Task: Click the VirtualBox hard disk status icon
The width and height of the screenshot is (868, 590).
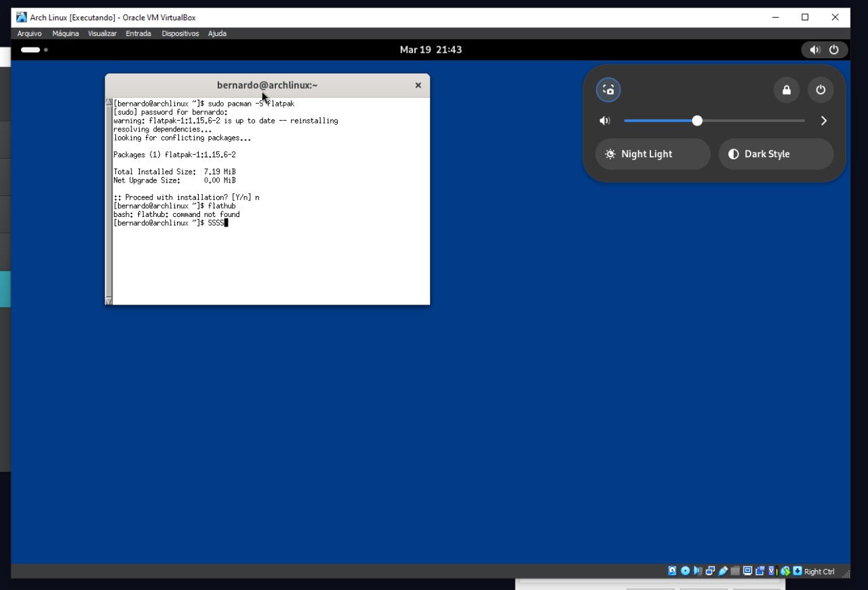Action: click(672, 571)
